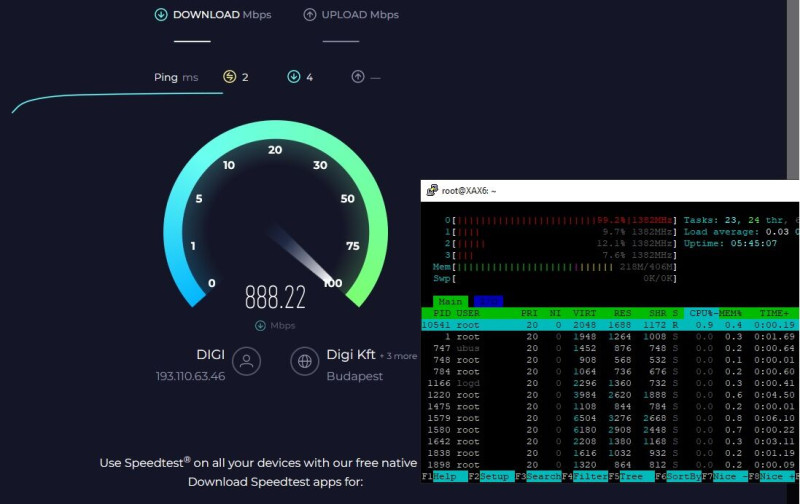Click the download latency icon showing 4
This screenshot has width=800, height=504.
click(294, 77)
